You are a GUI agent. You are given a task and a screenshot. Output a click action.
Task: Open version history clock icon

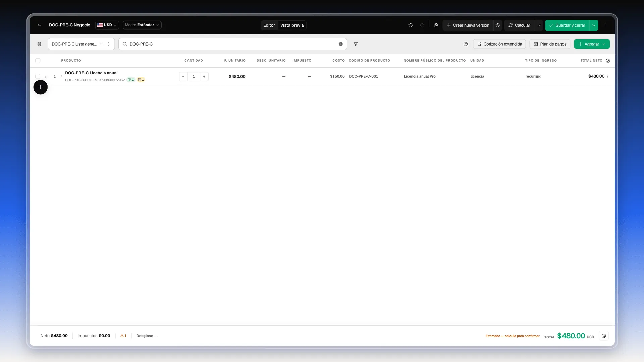point(498,25)
